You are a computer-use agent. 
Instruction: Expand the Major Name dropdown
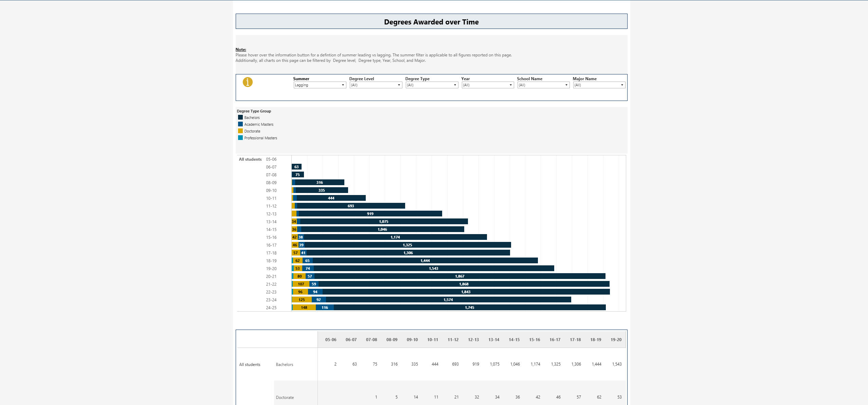(x=599, y=85)
